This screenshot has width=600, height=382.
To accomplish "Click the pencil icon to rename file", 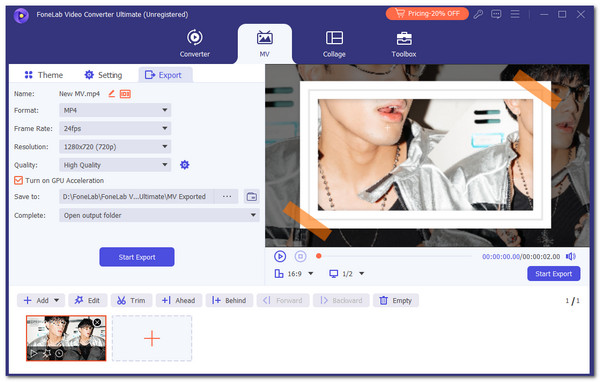I will coord(111,93).
